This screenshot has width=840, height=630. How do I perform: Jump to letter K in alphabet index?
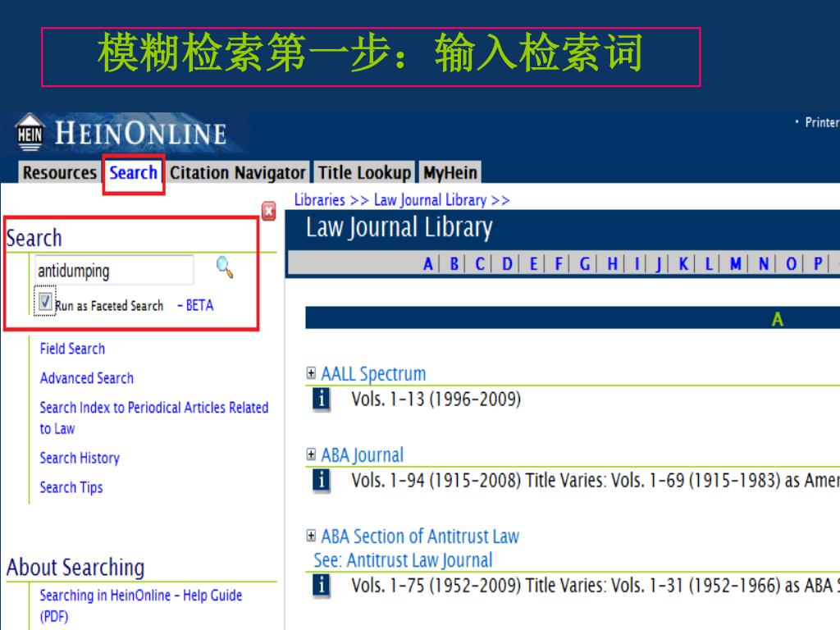point(683,263)
